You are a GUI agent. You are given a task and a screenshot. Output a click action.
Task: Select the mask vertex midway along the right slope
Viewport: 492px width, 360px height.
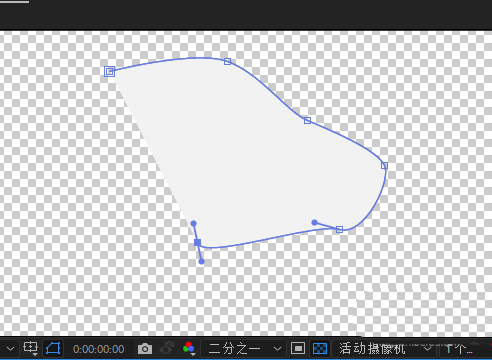(x=307, y=120)
